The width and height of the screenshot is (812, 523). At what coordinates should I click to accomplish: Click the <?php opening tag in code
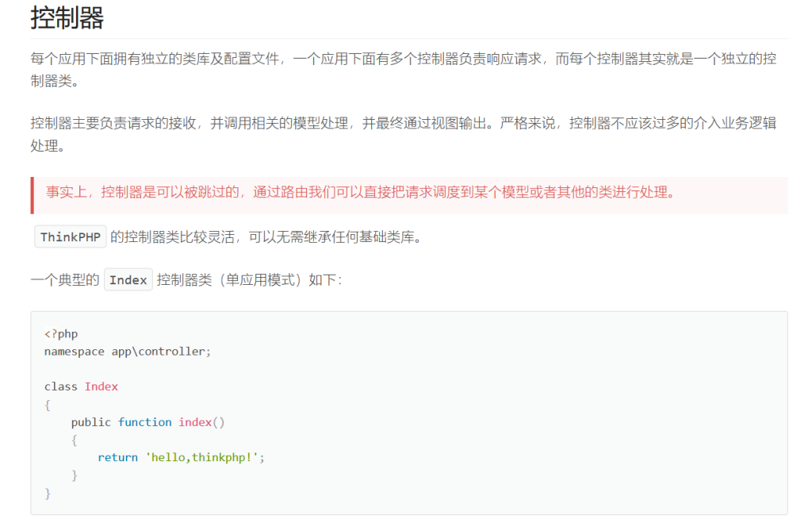(61, 333)
